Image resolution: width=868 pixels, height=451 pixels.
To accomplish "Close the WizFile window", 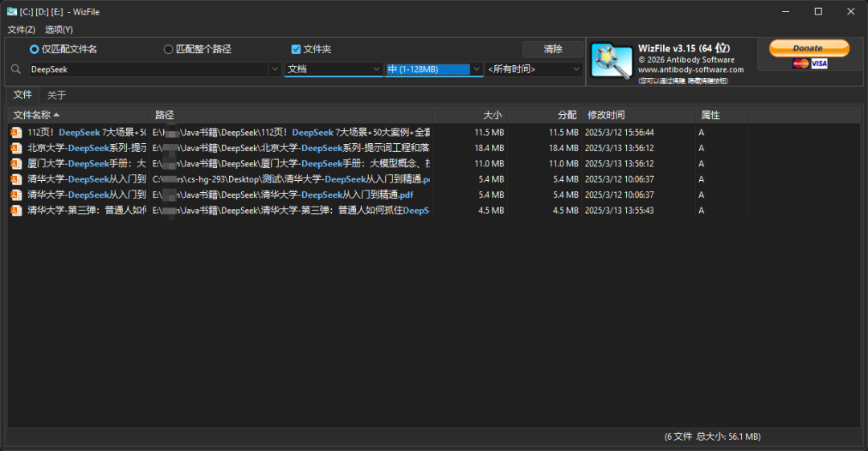I will click(x=851, y=11).
